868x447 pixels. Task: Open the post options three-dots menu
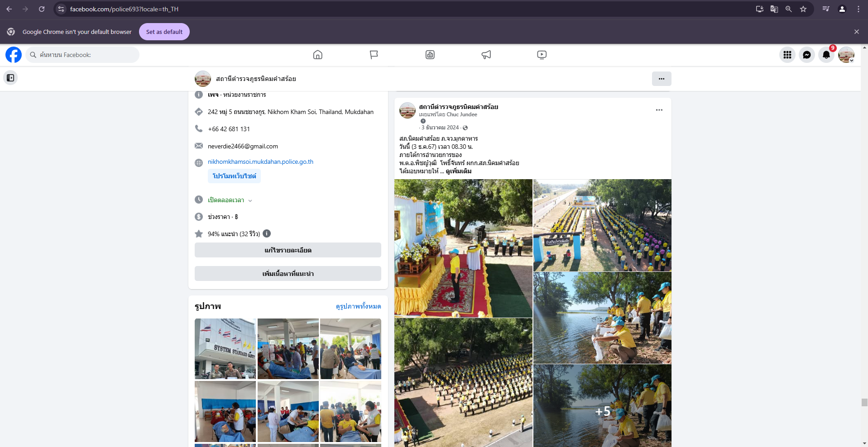(x=659, y=110)
